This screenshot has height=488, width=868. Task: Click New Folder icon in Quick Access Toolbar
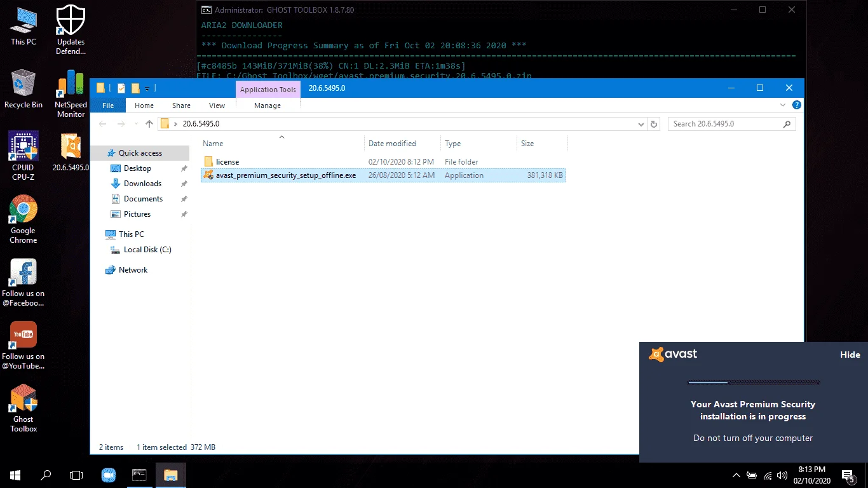click(x=135, y=88)
